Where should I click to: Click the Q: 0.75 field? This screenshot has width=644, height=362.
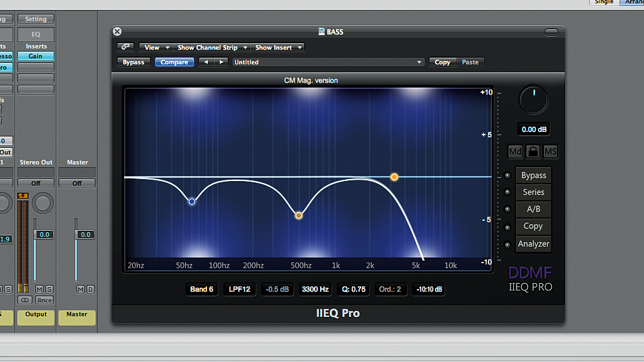coord(354,289)
